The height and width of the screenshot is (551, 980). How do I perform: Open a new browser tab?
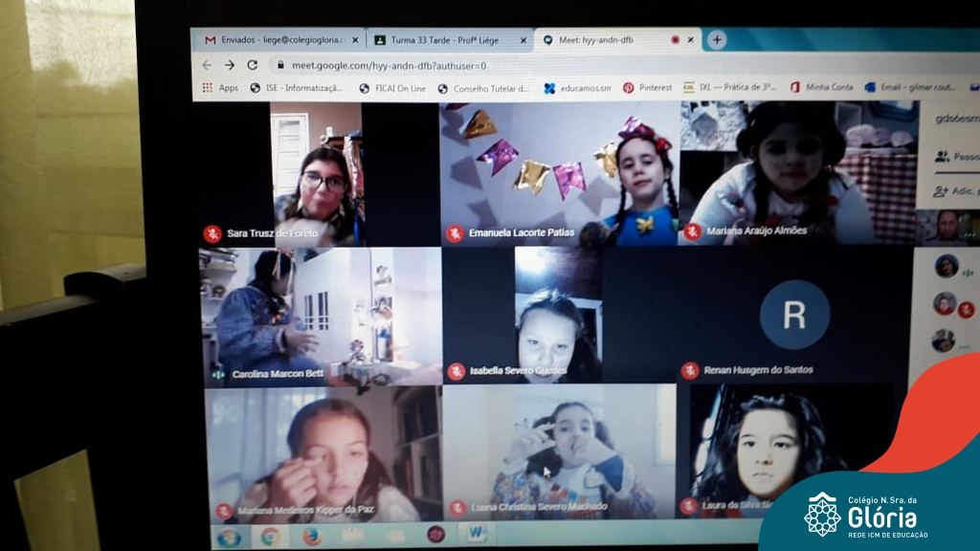click(x=717, y=40)
